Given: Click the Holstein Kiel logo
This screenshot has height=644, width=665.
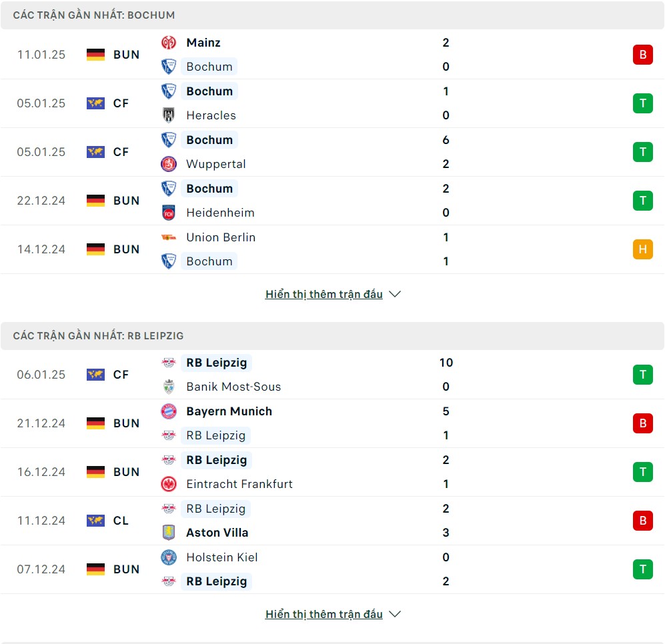Looking at the screenshot, I should coord(169,557).
